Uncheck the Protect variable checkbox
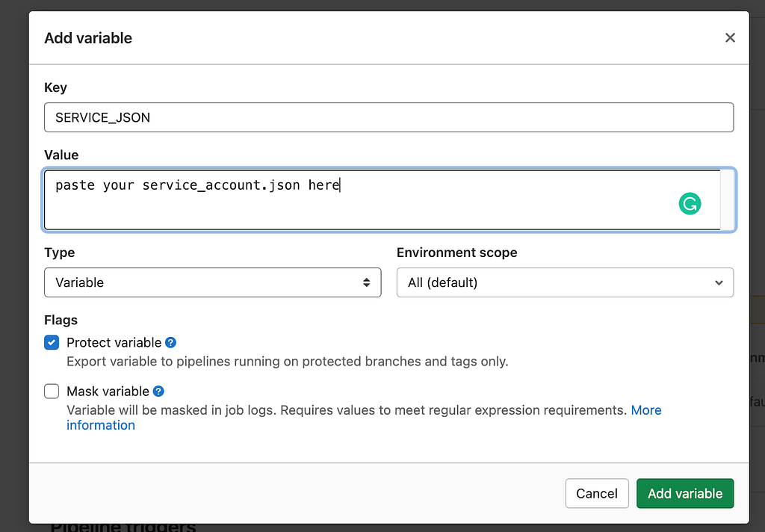 [x=52, y=343]
